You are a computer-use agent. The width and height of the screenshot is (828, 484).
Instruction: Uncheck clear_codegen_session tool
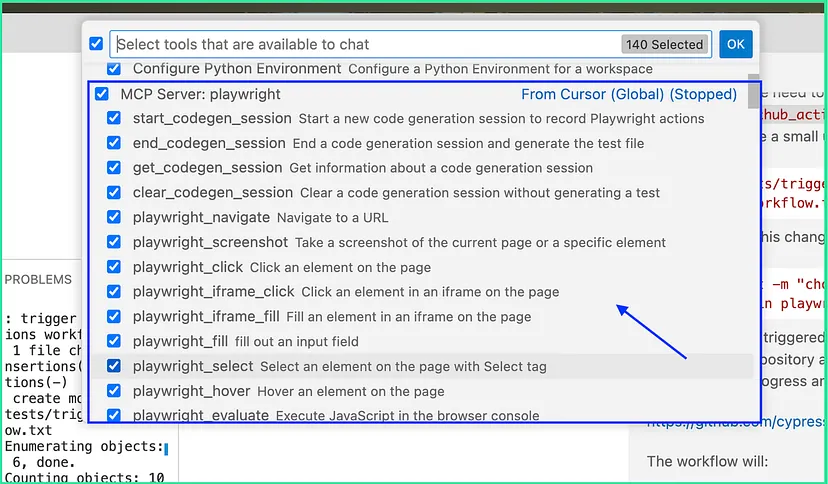click(x=114, y=193)
